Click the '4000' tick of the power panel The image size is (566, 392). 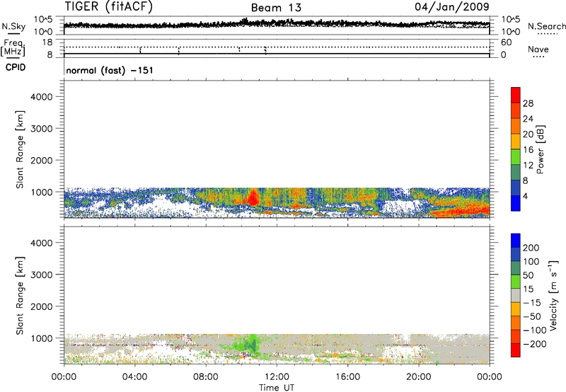pos(41,97)
